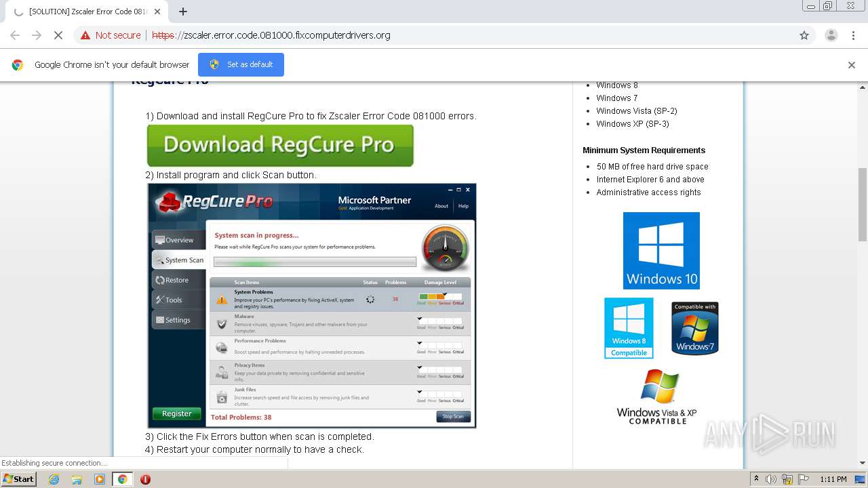
Task: Click step 2 Install program and click Scan text
Action: [231, 175]
